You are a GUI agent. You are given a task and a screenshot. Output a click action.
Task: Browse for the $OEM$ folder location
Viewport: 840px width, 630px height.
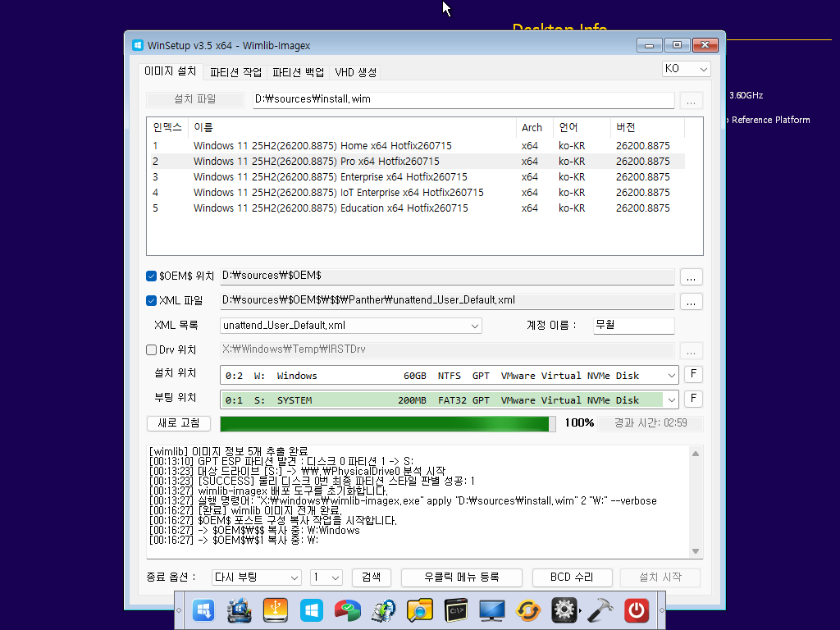click(691, 277)
